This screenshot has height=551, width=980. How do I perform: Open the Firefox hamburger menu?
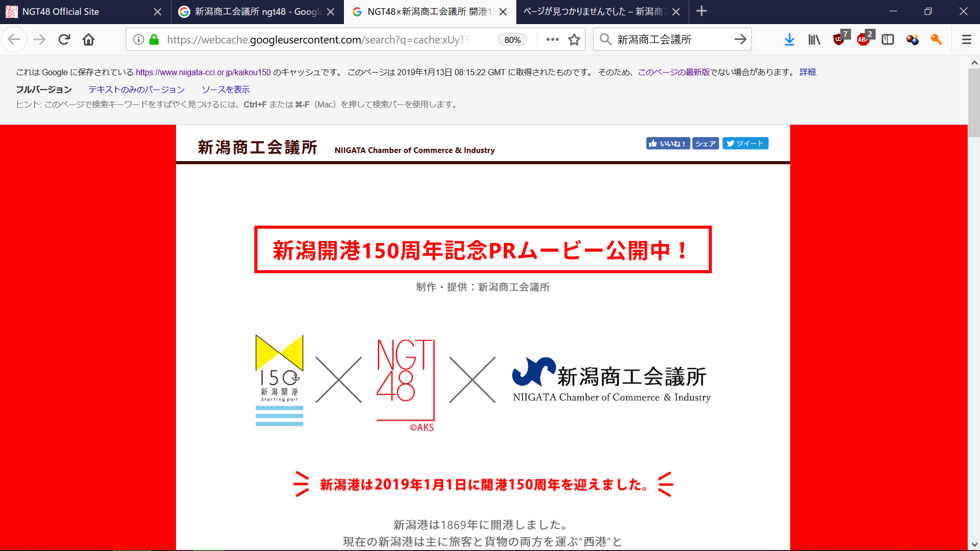tap(966, 39)
